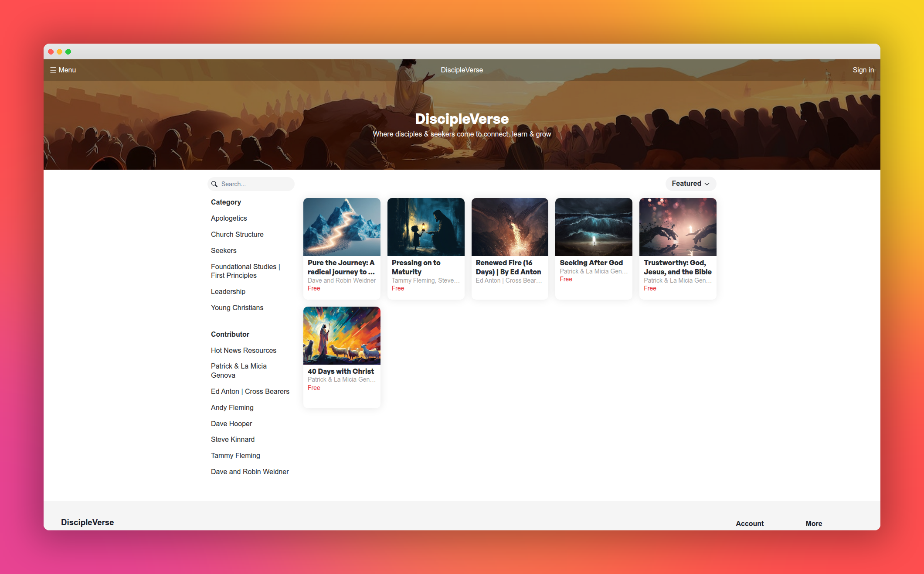This screenshot has width=924, height=574.
Task: Click the Seeking After God title
Action: pos(591,263)
